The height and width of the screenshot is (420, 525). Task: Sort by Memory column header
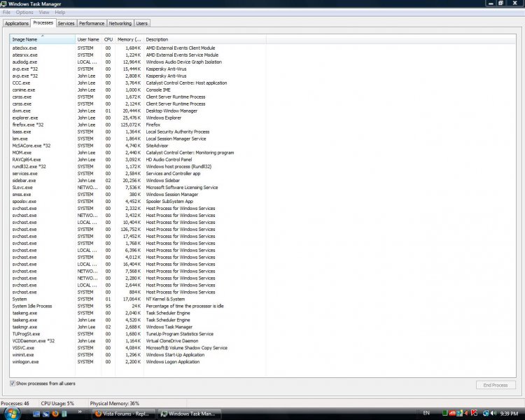(x=129, y=39)
